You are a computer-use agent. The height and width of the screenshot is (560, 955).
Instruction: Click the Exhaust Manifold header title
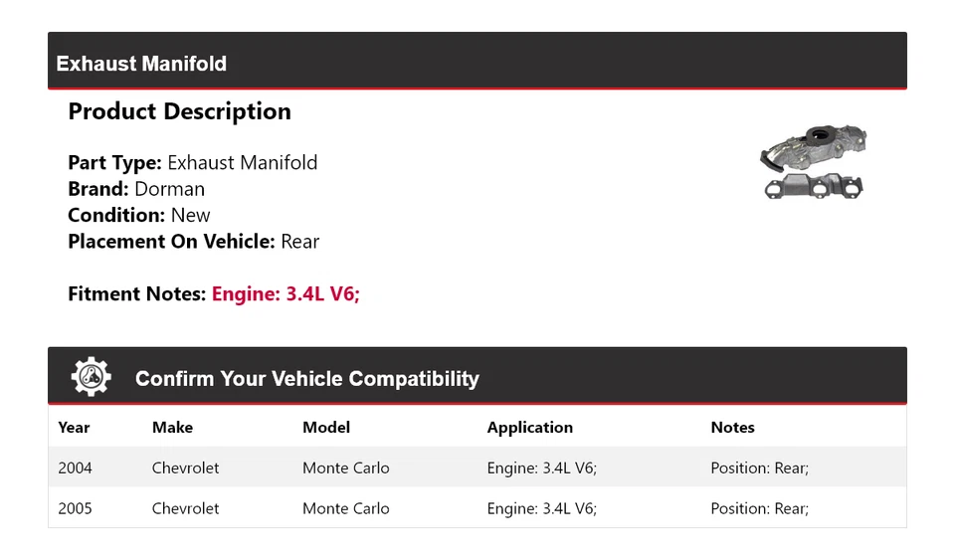[x=141, y=64]
